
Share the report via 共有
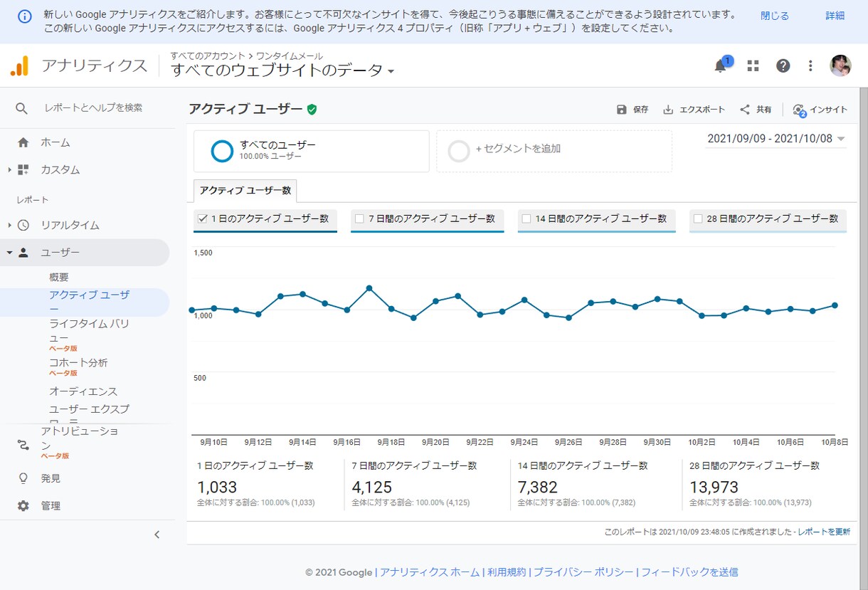point(756,110)
